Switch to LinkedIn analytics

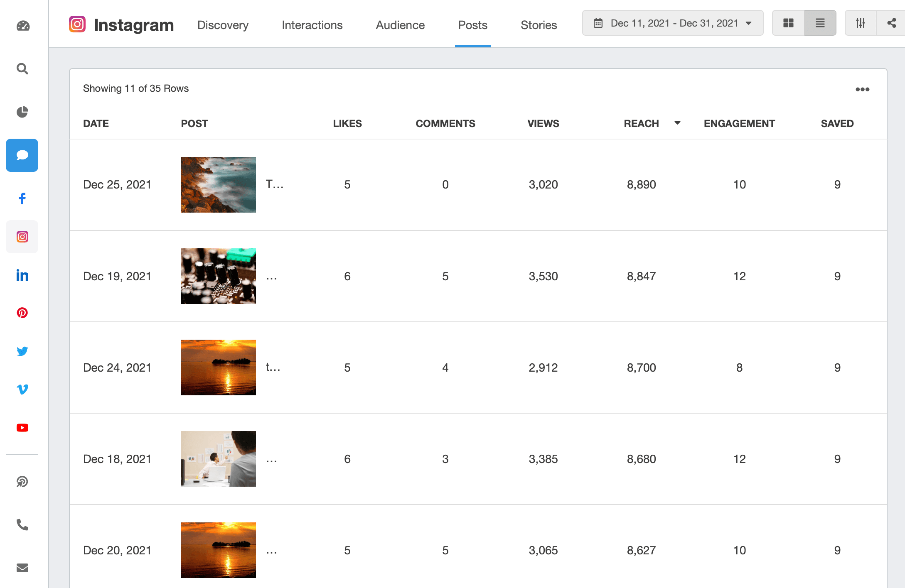pyautogui.click(x=22, y=275)
